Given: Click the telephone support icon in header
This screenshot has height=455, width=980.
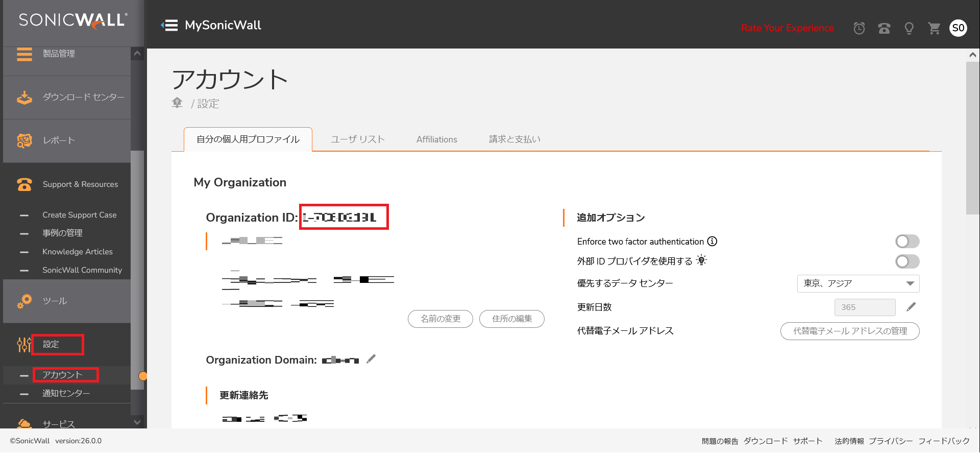Looking at the screenshot, I should point(884,28).
